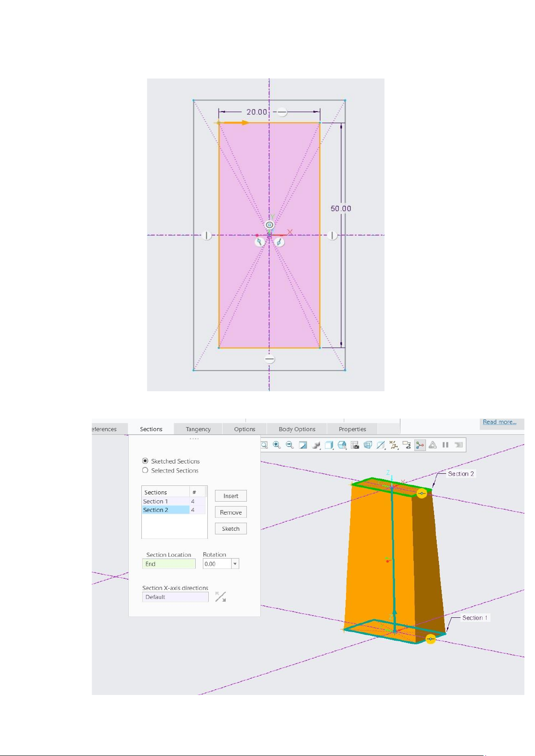Image resolution: width=535 pixels, height=756 pixels.
Task: Open the rendering options sphere icon
Action: click(316, 445)
